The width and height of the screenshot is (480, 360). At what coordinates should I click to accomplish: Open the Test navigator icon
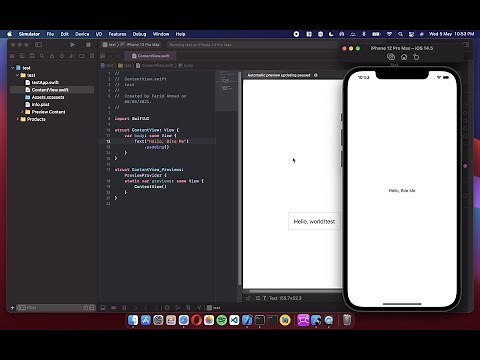click(62, 56)
